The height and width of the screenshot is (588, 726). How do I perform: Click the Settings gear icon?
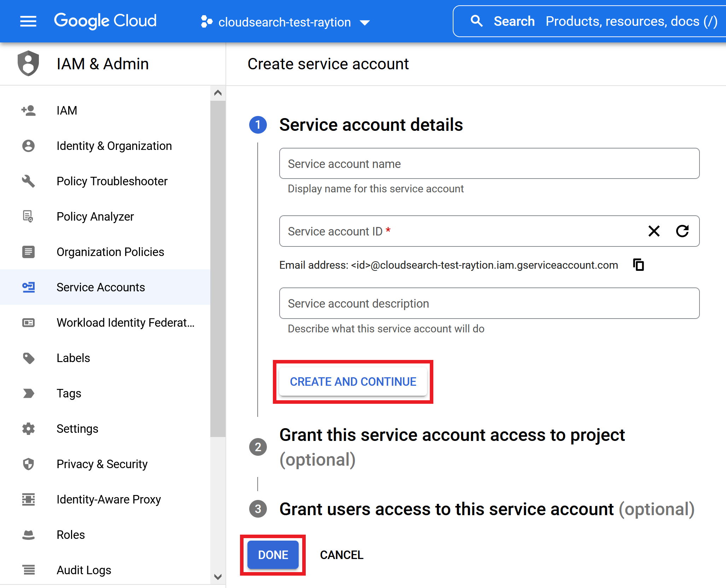28,429
